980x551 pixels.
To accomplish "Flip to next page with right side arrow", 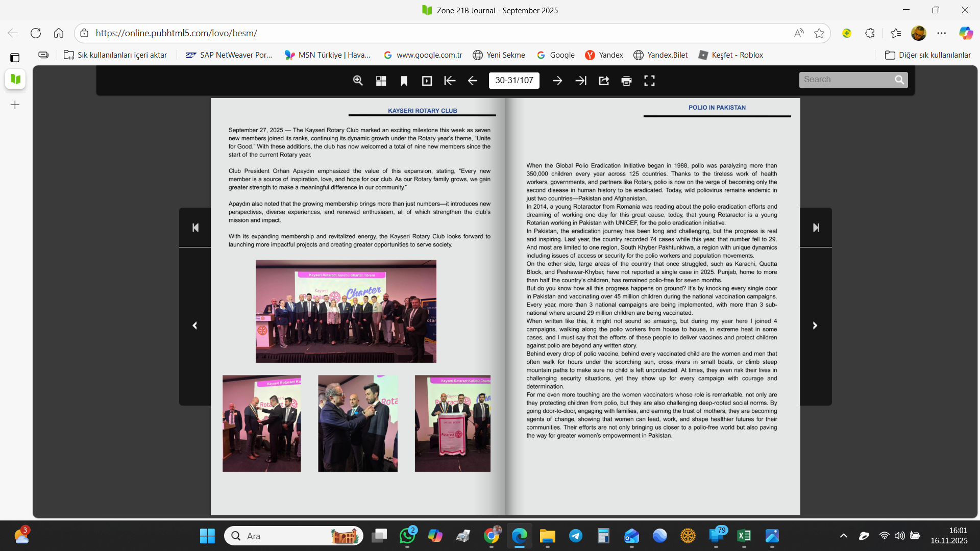I will (x=815, y=325).
